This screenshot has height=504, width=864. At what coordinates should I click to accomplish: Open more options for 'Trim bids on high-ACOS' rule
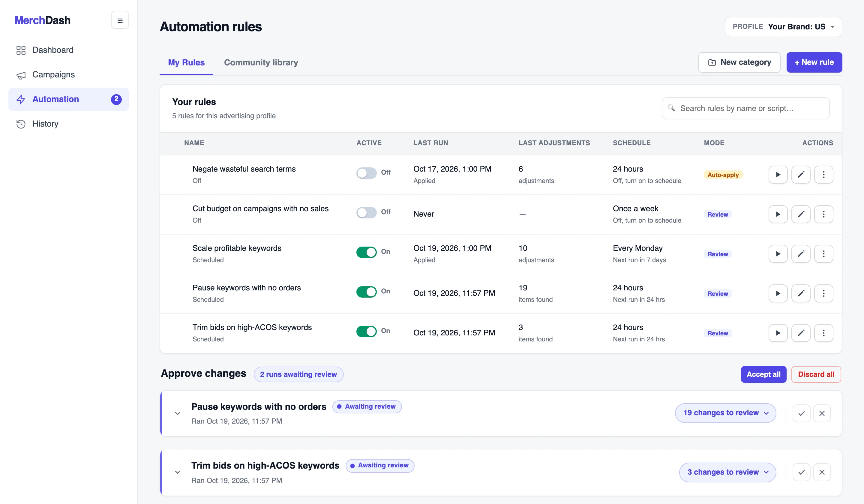click(x=823, y=333)
